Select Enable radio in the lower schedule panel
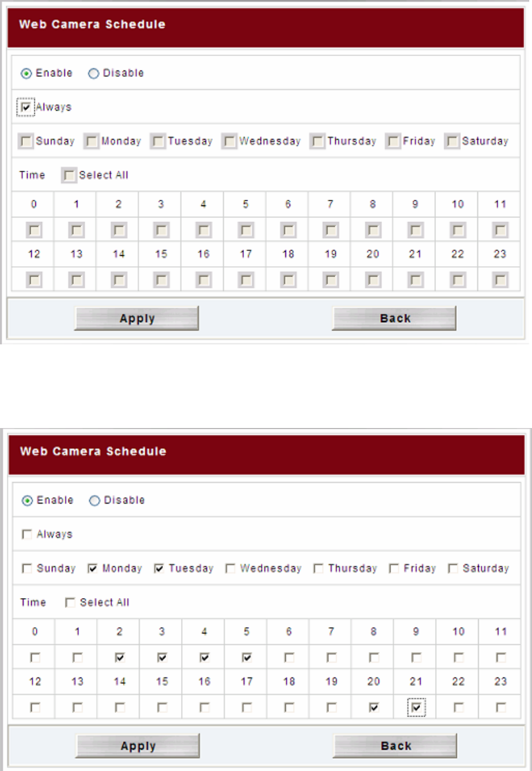The width and height of the screenshot is (532, 771). point(27,501)
